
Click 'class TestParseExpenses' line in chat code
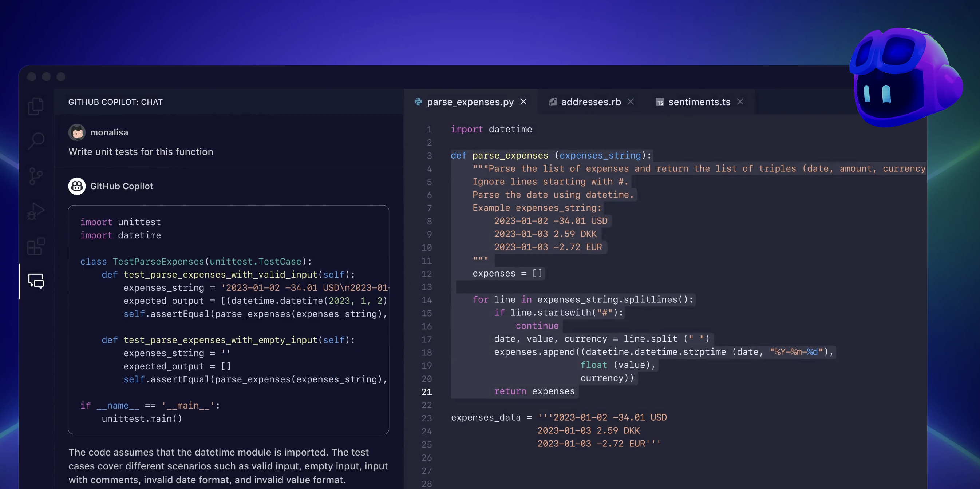[x=196, y=262]
